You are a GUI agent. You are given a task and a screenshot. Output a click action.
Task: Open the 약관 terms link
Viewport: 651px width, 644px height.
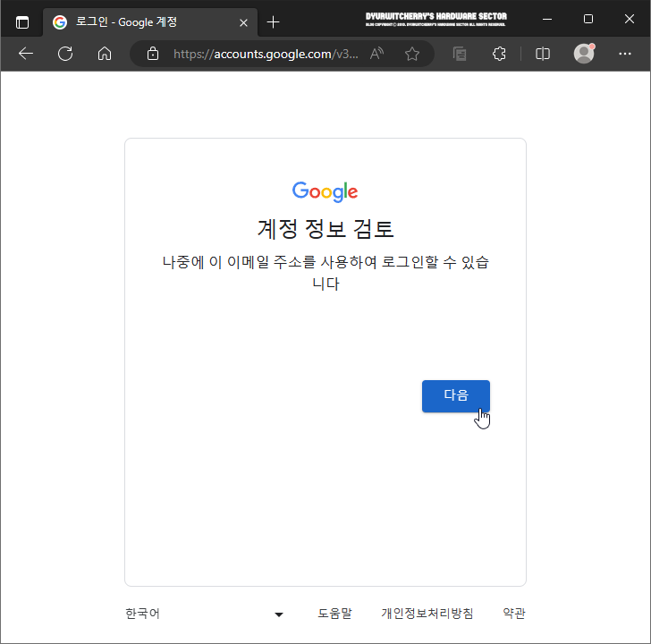(x=514, y=614)
